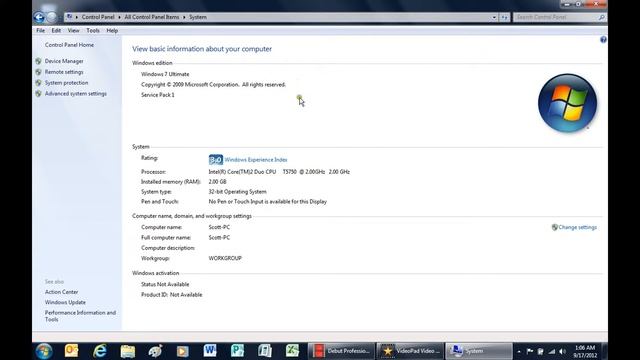This screenshot has width=640, height=360.
Task: Open the Device Manager link
Action: [64, 61]
